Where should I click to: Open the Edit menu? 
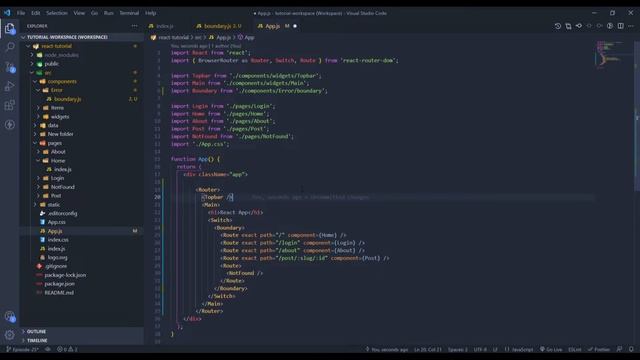[x=36, y=13]
